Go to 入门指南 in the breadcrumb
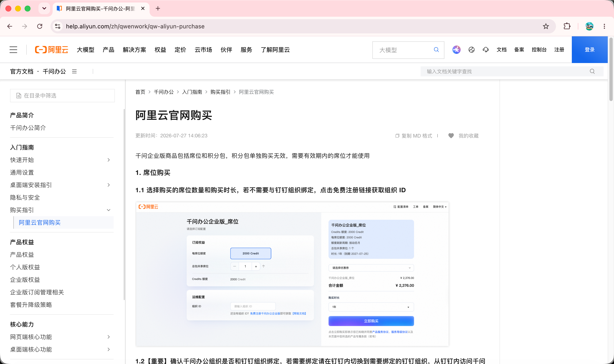The image size is (614, 364). click(x=192, y=92)
